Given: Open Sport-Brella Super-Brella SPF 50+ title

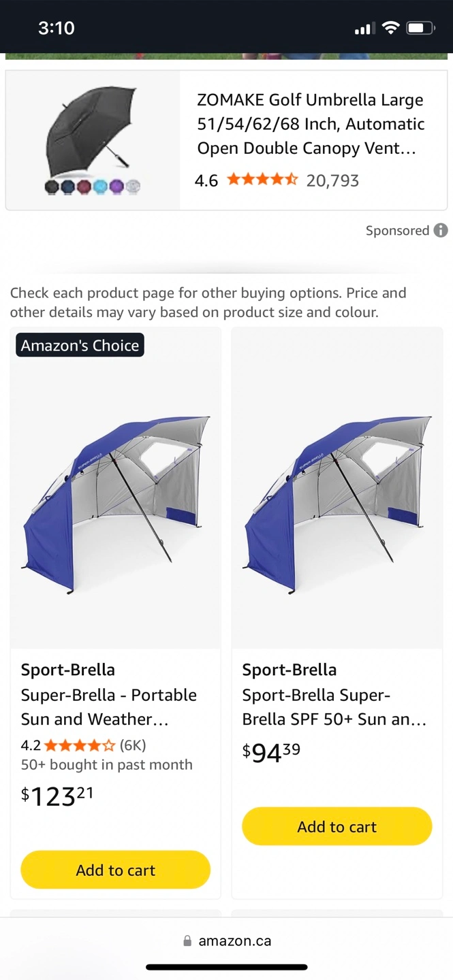Looking at the screenshot, I should pos(334,707).
